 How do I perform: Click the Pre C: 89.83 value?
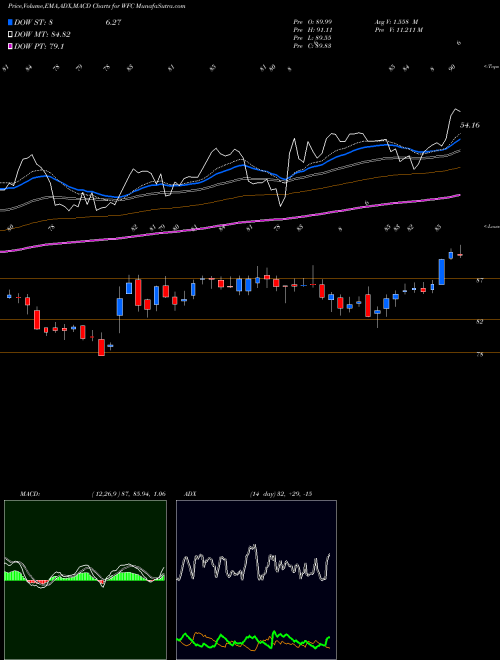click(312, 46)
